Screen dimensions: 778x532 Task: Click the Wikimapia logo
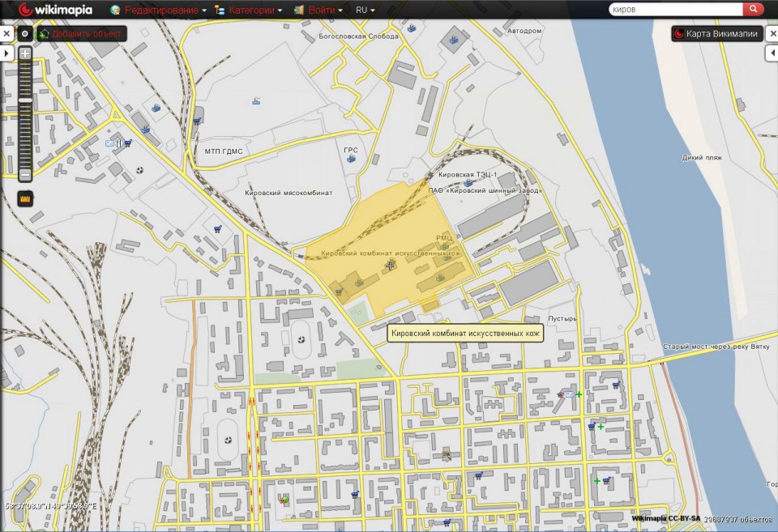pyautogui.click(x=55, y=11)
